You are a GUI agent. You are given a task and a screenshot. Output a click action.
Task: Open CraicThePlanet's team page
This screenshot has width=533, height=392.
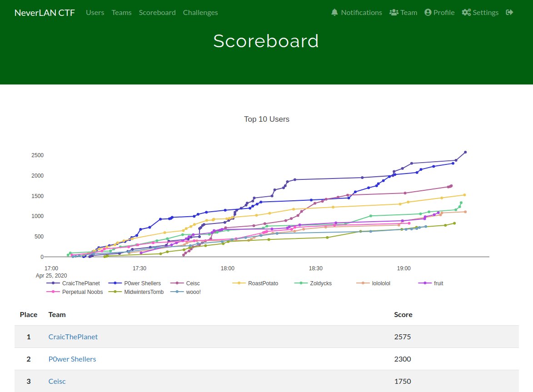click(x=73, y=337)
